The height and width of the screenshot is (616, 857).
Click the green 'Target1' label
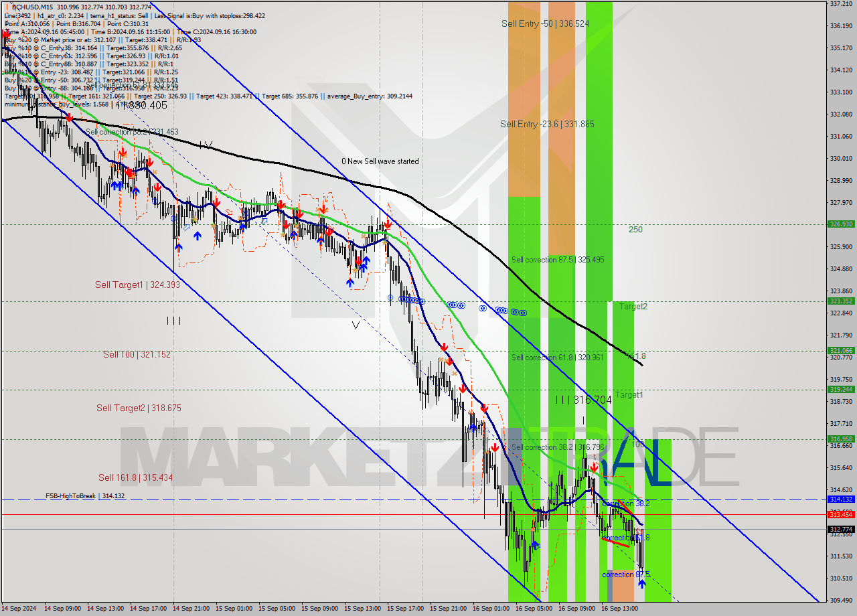pos(629,395)
